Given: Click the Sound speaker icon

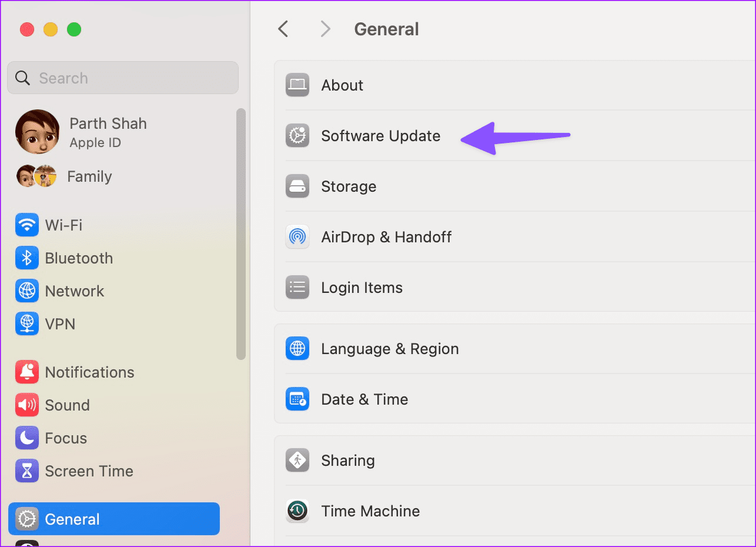Looking at the screenshot, I should coord(27,405).
